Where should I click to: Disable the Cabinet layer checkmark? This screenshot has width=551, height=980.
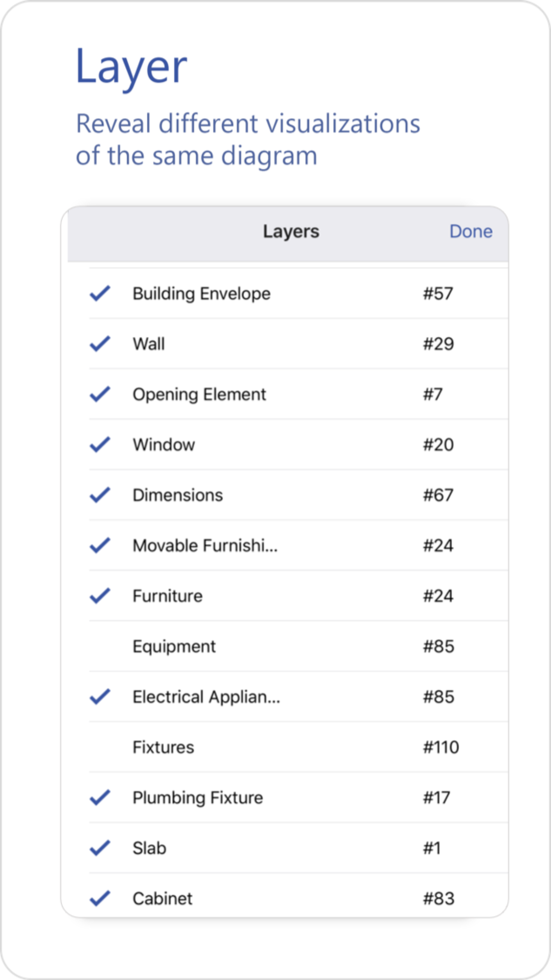pyautogui.click(x=100, y=898)
